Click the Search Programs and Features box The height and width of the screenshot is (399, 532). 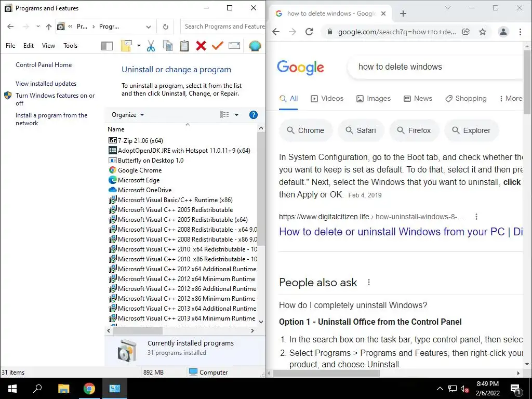coord(223,26)
